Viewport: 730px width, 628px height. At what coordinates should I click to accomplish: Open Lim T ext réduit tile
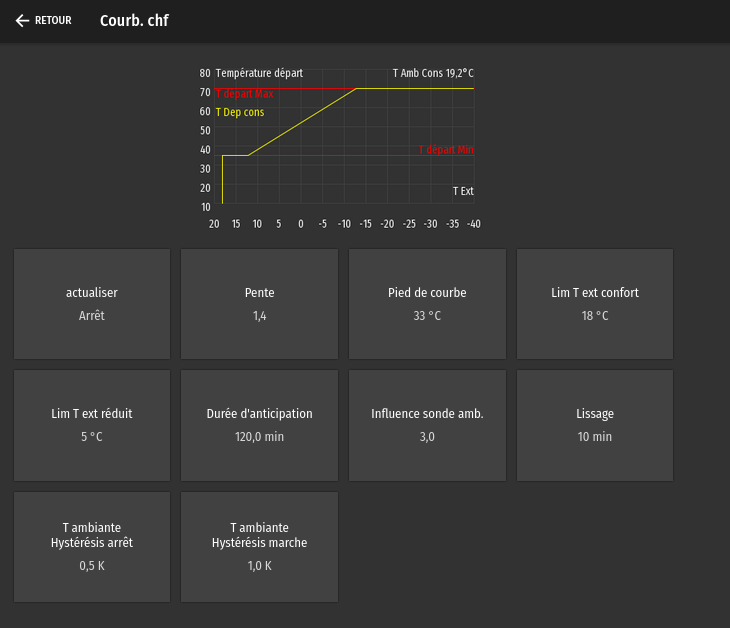[92, 425]
